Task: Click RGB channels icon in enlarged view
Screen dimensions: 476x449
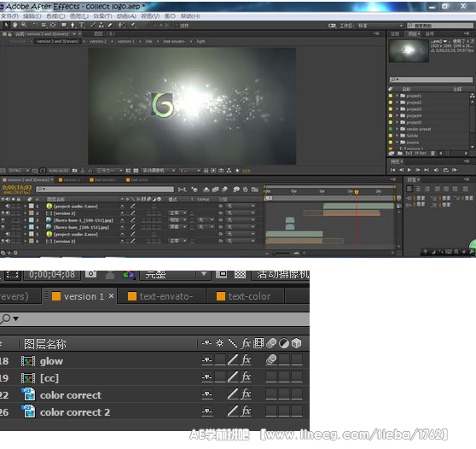Action: [x=129, y=275]
